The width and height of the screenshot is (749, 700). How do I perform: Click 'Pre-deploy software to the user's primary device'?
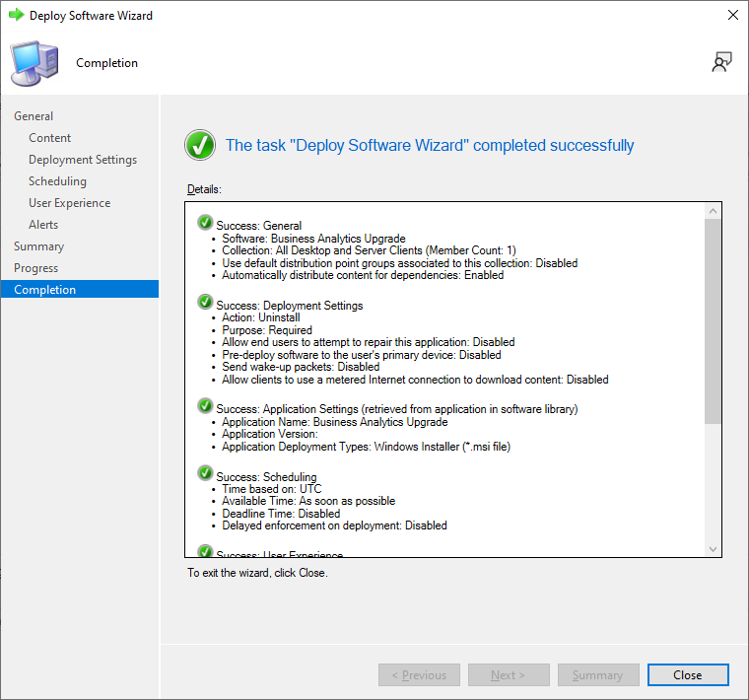pos(361,355)
